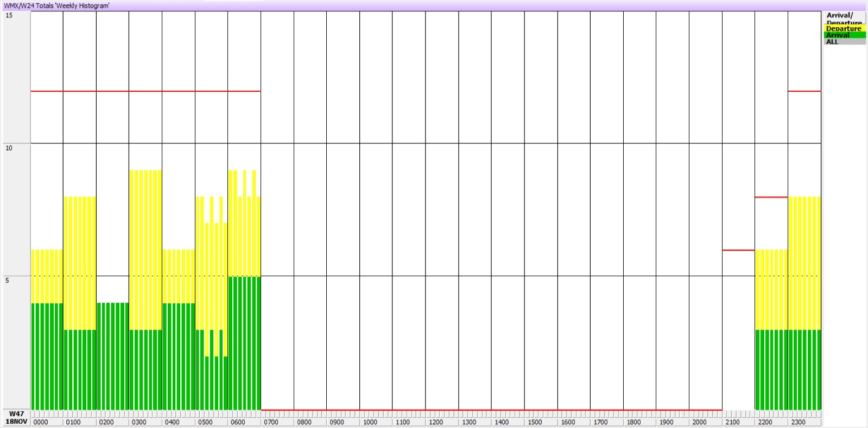The width and height of the screenshot is (868, 428).
Task: Click the 5 value on the vertical axis
Action: pyautogui.click(x=7, y=280)
